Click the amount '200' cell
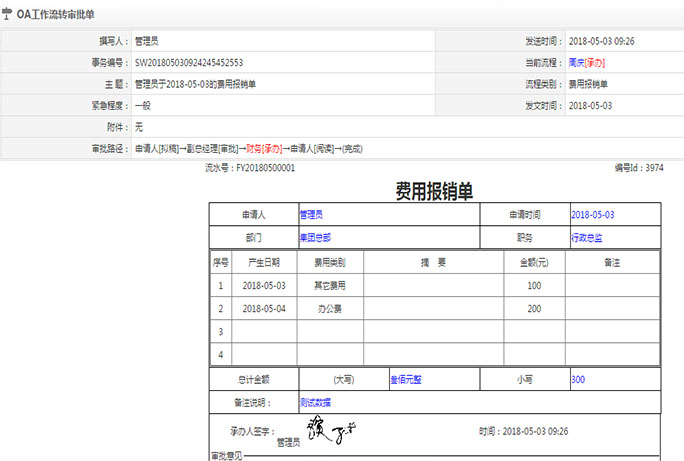The image size is (684, 461). click(x=534, y=309)
